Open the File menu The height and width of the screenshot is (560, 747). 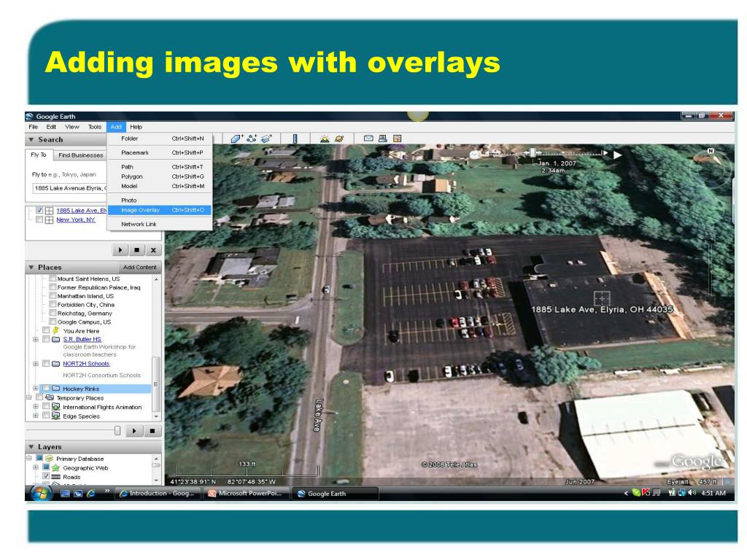click(34, 127)
